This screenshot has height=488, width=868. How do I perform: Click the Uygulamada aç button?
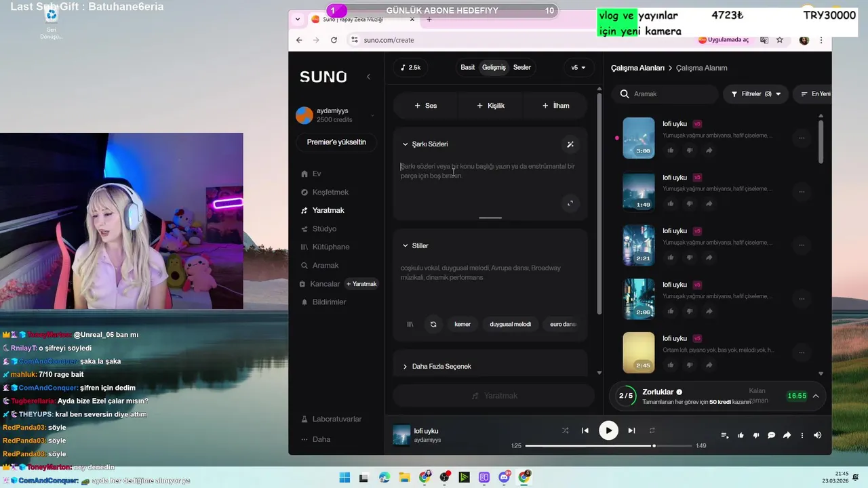(x=724, y=40)
